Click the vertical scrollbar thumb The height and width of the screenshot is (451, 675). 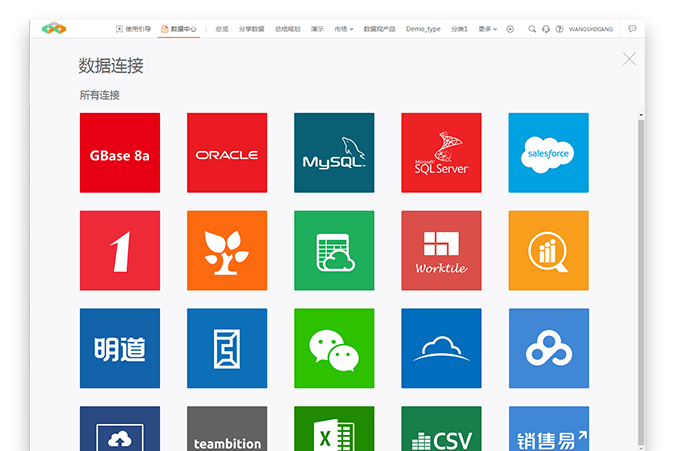[x=641, y=282]
